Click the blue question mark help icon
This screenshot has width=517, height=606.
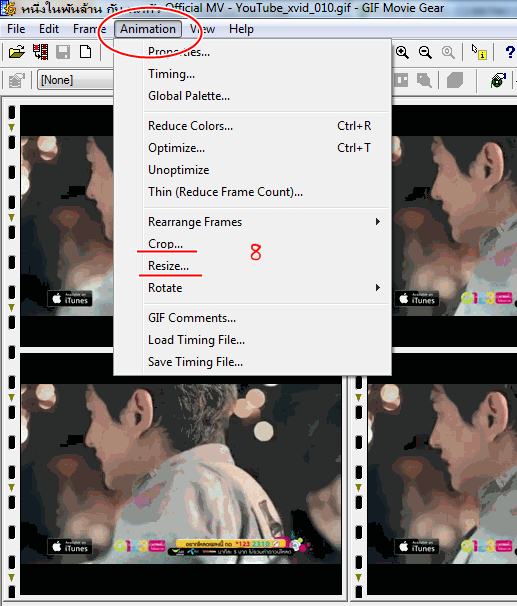[510, 52]
